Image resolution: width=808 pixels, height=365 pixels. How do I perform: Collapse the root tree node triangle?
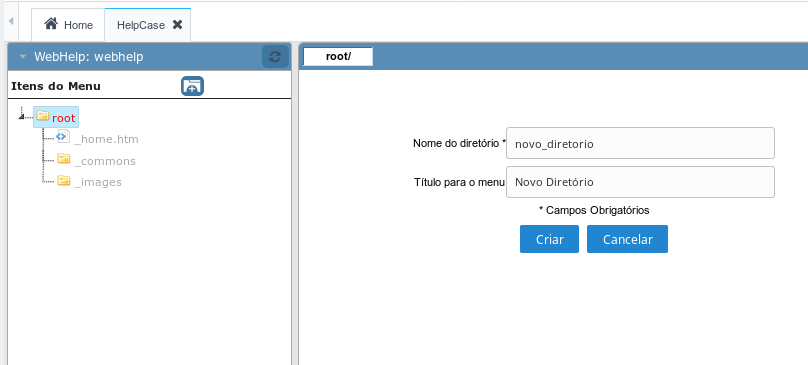[x=21, y=118]
